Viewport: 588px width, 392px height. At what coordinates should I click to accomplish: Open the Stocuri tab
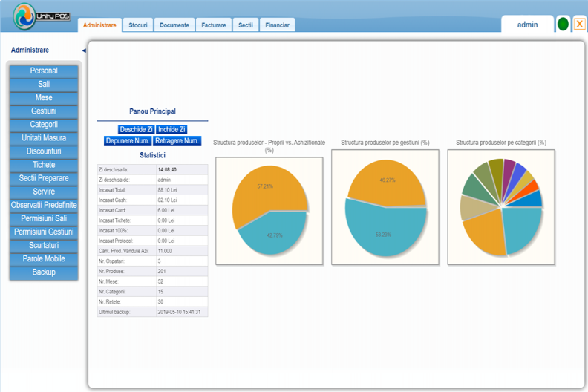(138, 25)
